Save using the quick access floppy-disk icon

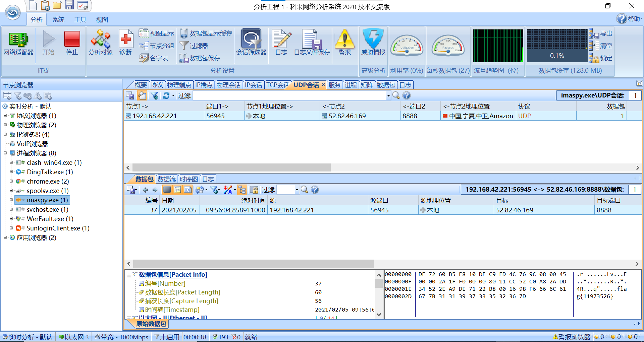[x=69, y=5]
